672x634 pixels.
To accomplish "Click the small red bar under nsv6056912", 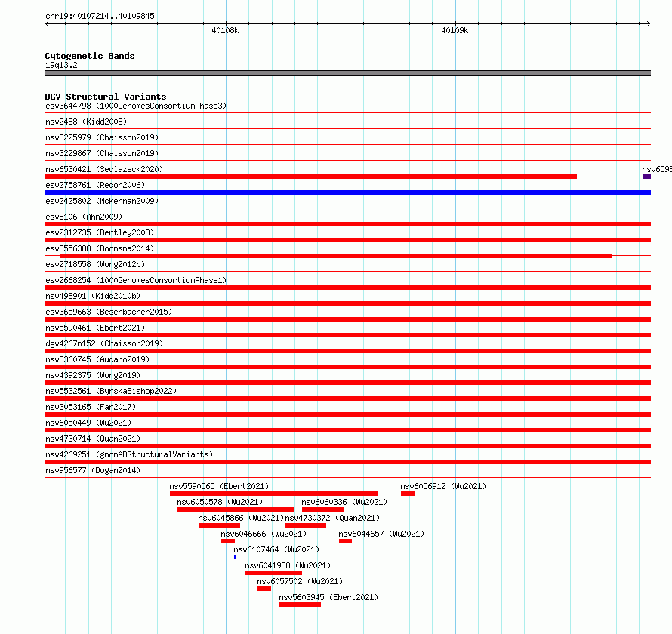I will click(408, 494).
